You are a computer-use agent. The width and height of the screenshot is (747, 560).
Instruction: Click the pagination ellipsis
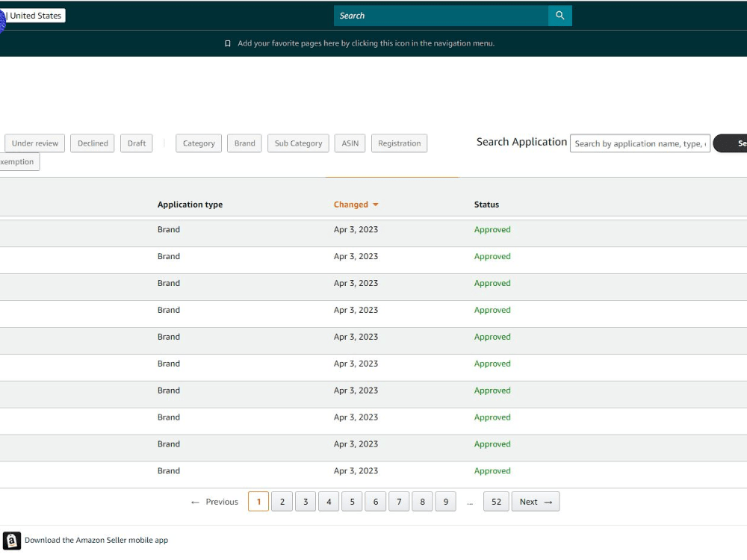coord(470,503)
